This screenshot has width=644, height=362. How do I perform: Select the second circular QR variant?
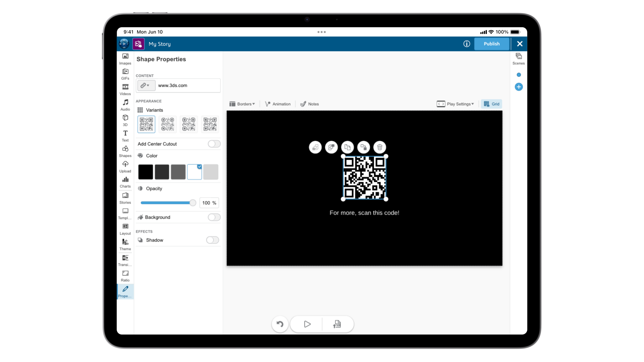click(x=168, y=124)
